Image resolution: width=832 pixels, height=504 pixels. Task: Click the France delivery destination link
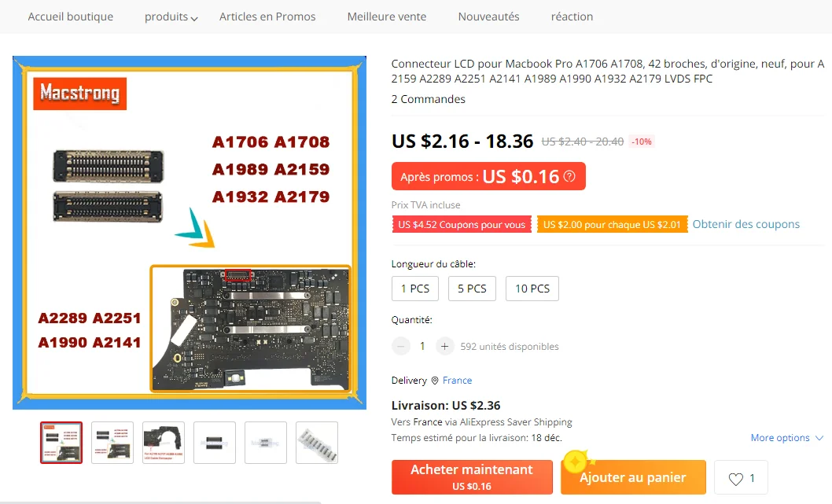pos(457,381)
